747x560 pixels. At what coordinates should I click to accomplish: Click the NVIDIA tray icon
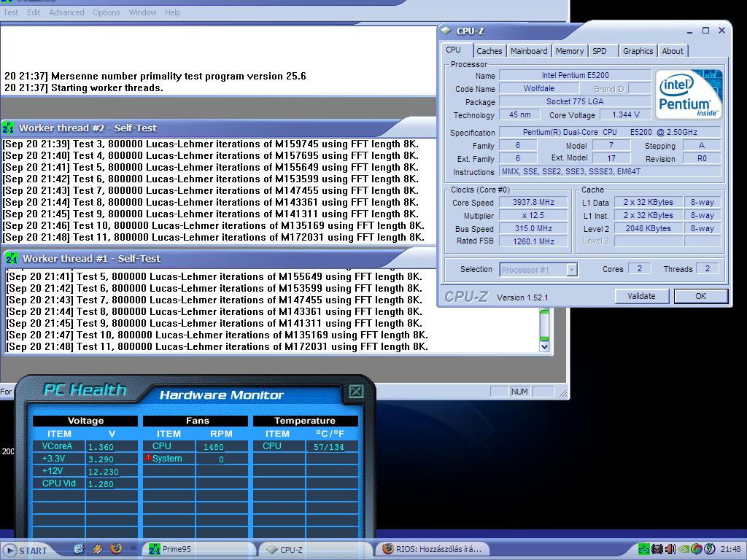coord(683,550)
